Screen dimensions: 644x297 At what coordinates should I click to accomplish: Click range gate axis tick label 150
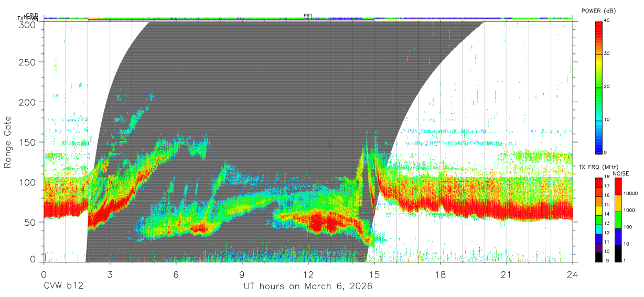(x=28, y=142)
